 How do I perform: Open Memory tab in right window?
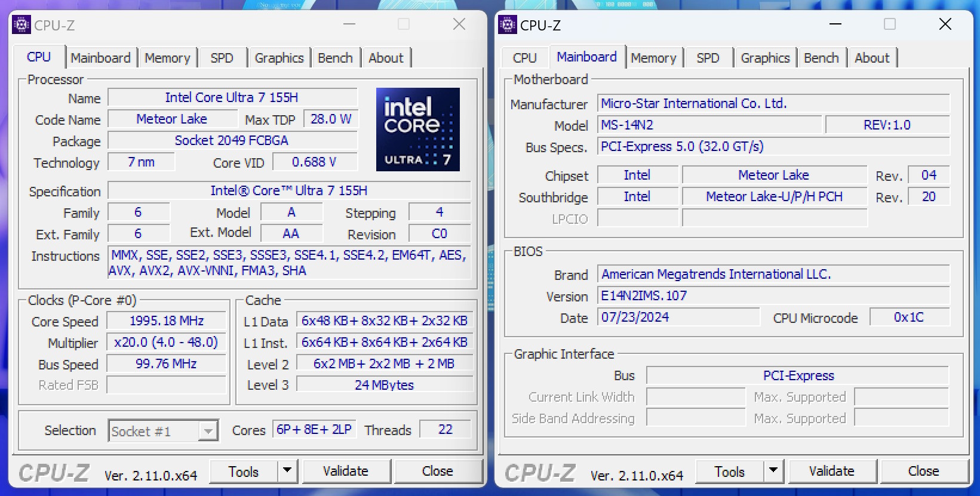[x=653, y=58]
